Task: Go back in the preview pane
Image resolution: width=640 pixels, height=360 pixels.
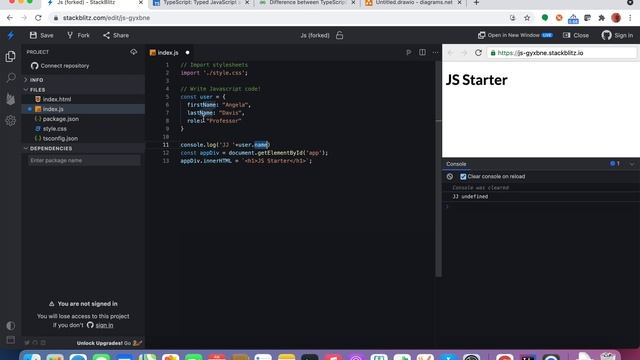Action: [x=451, y=53]
